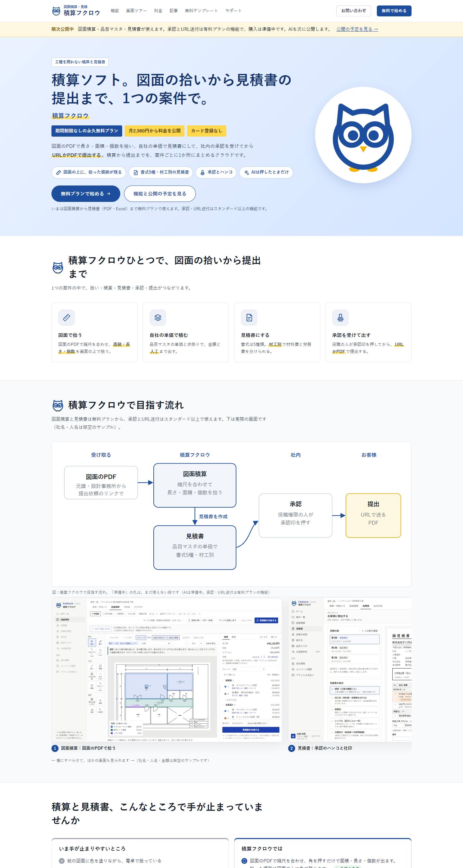Click the document icon on 見積書にする card
The image size is (463, 868).
pyautogui.click(x=249, y=317)
